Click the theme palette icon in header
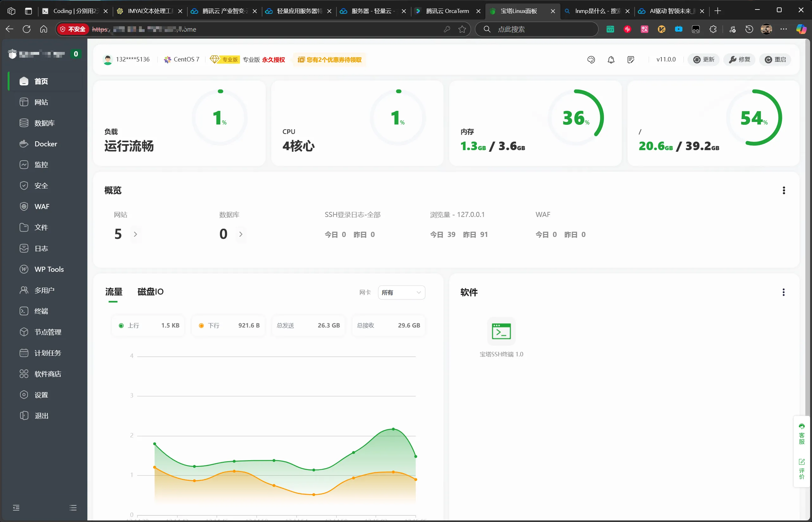The height and width of the screenshot is (522, 812). [591, 60]
